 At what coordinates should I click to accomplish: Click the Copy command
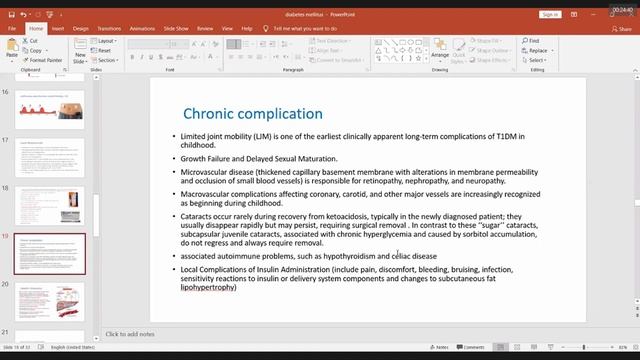(33, 50)
